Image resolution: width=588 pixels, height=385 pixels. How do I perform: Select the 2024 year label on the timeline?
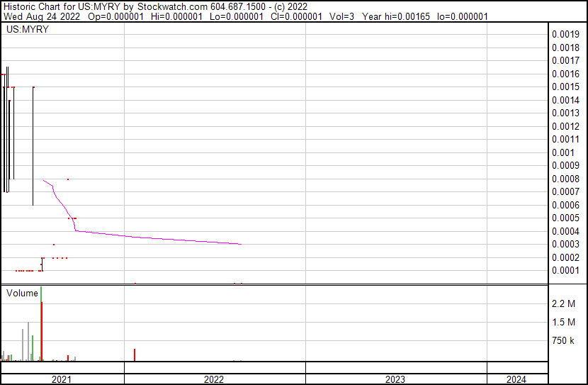[516, 379]
